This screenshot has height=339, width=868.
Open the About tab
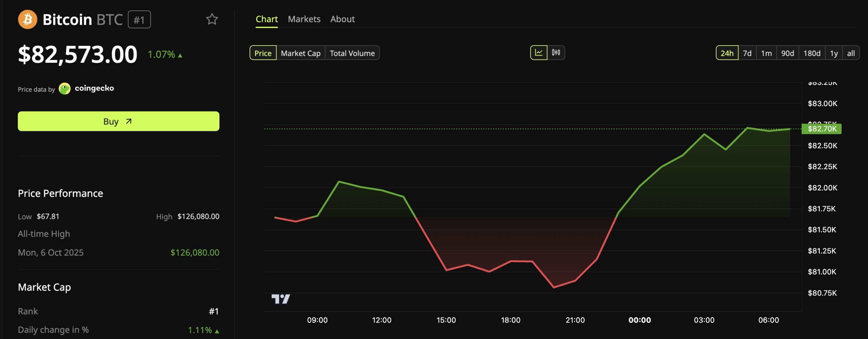tap(342, 19)
